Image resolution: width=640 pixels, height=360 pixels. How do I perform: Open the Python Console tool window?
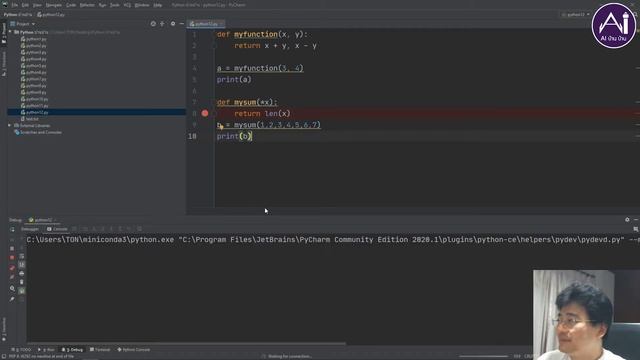point(133,350)
